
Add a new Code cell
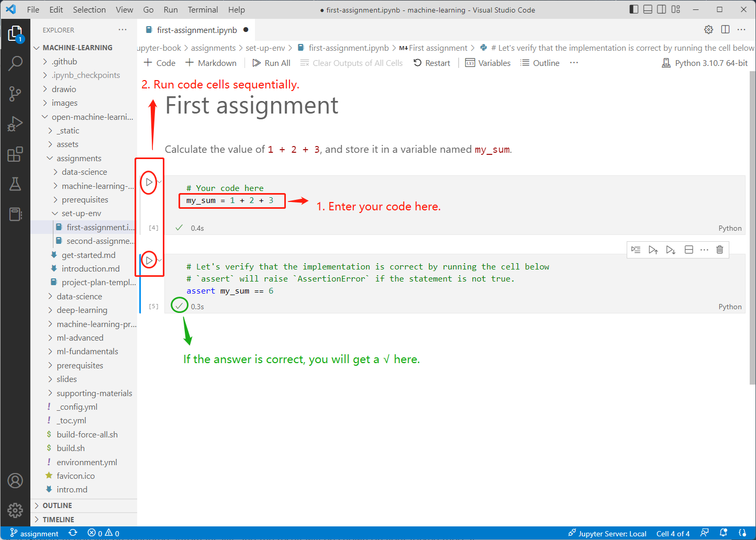click(160, 63)
